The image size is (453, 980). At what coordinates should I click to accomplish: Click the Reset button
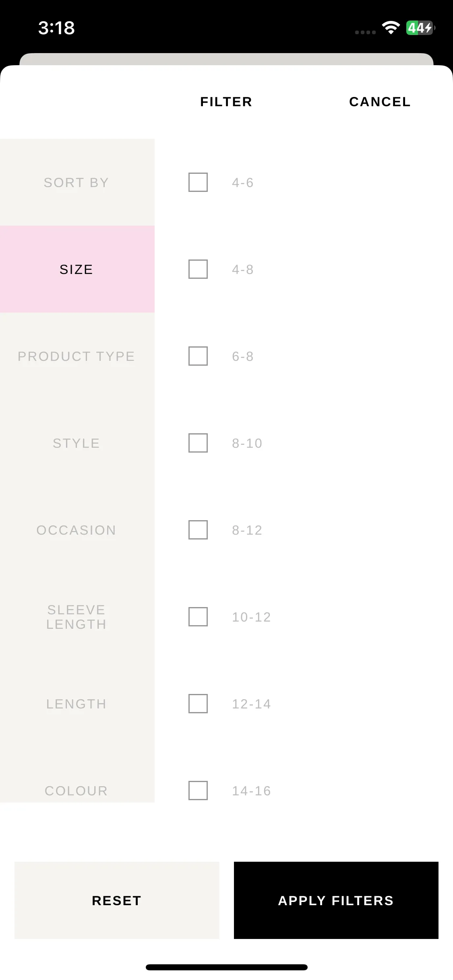pos(117,900)
